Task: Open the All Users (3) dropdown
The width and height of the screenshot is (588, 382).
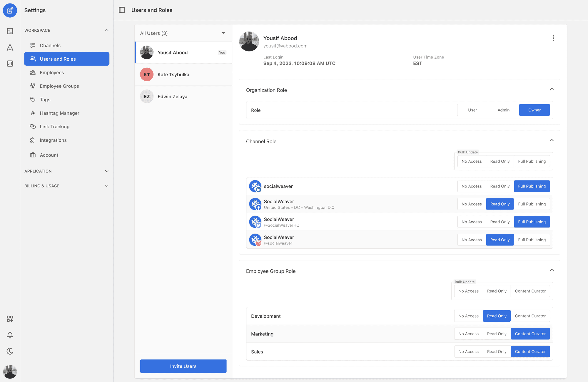Action: click(183, 33)
